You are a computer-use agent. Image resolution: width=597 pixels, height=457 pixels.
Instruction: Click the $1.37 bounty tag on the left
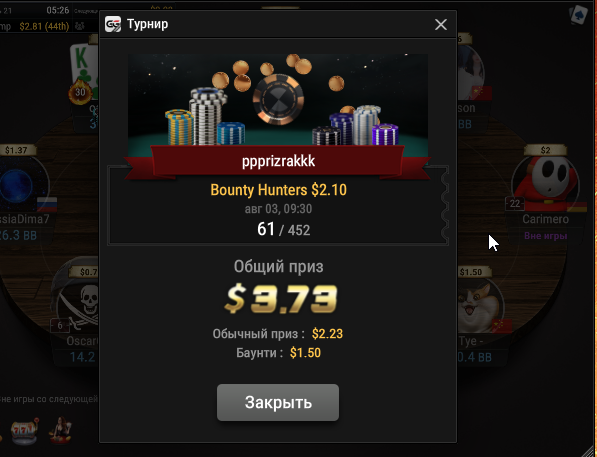tap(16, 150)
